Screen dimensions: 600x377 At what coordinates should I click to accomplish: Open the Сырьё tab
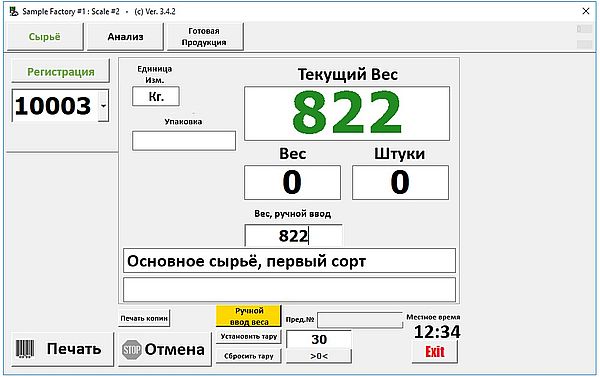coord(45,36)
